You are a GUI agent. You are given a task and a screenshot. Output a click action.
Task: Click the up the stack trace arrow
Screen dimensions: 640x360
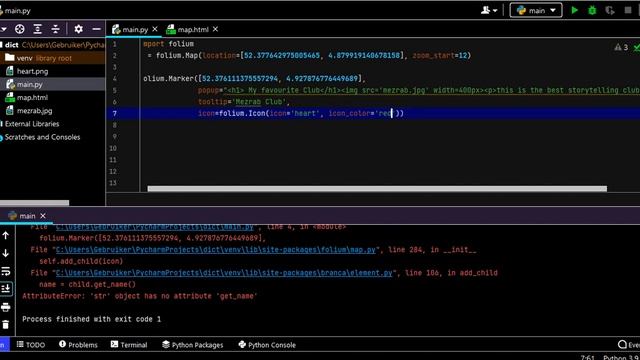coord(6,235)
